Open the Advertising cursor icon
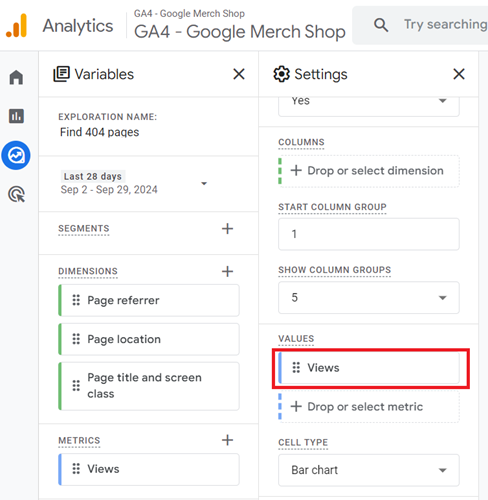The image size is (488, 500). [x=16, y=194]
